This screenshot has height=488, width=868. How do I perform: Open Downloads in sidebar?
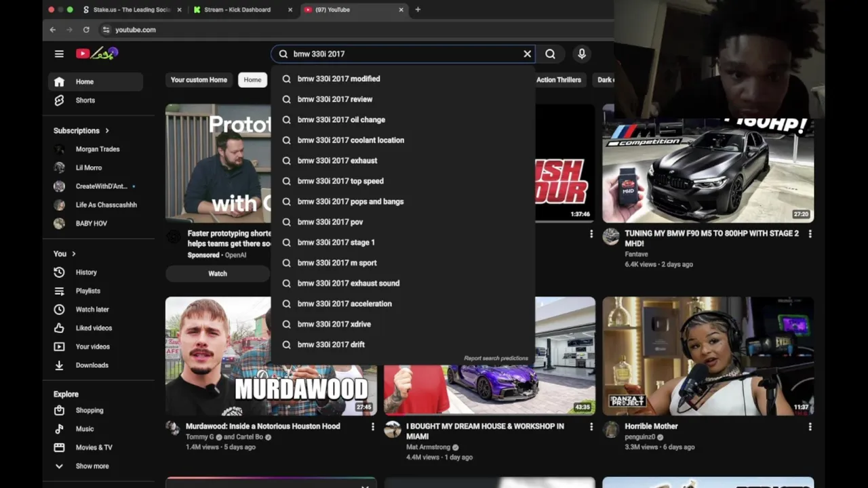96,365
